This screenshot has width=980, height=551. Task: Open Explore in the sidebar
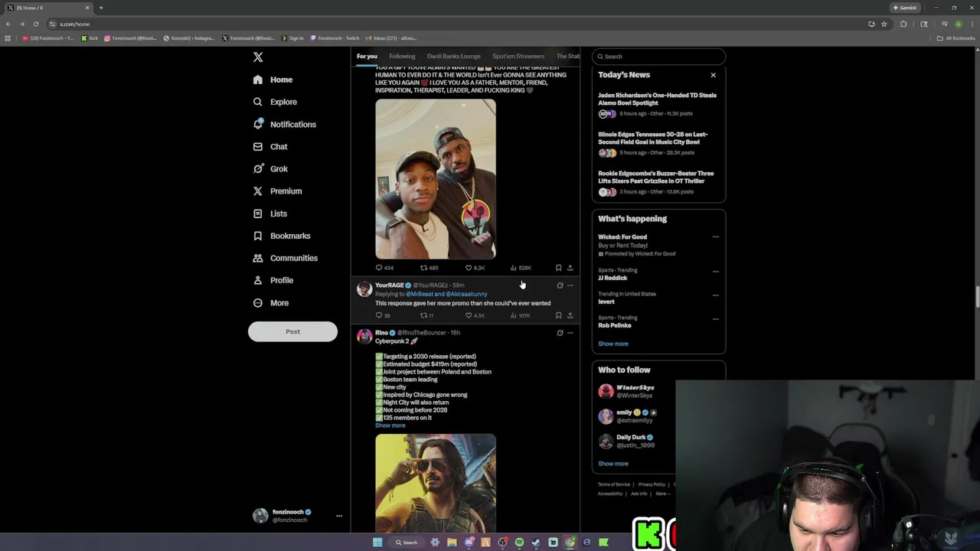pos(275,102)
